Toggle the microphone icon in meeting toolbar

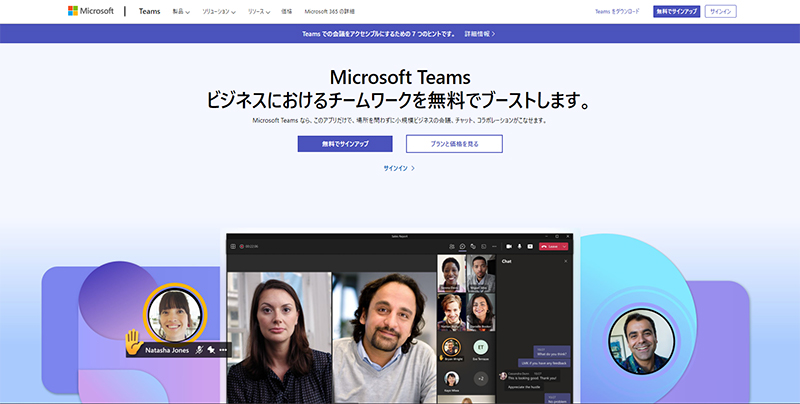point(519,246)
